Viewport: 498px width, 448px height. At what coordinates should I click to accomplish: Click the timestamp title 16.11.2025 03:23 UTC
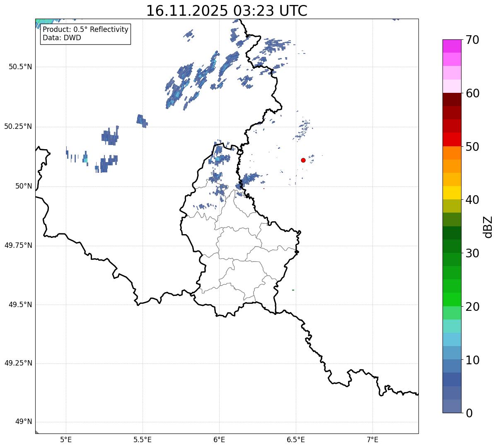point(227,10)
